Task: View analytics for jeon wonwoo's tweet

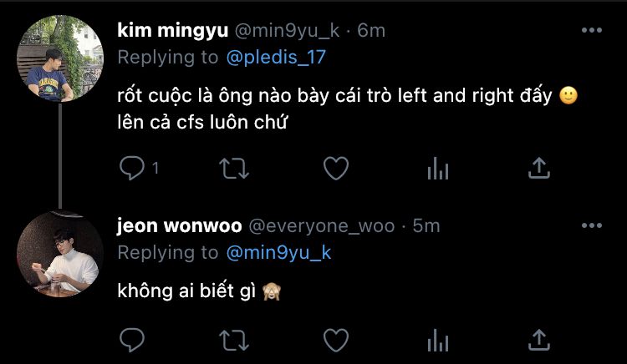Action: [x=438, y=341]
